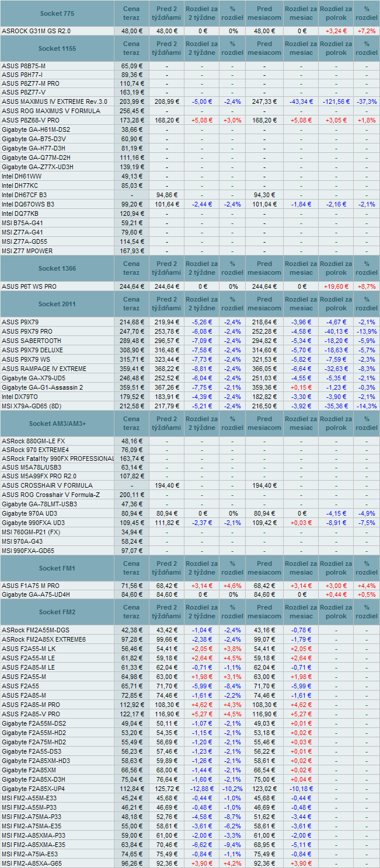Click the +4,2% value for MSI FM2-A85XA-G65

pyautogui.click(x=232, y=863)
